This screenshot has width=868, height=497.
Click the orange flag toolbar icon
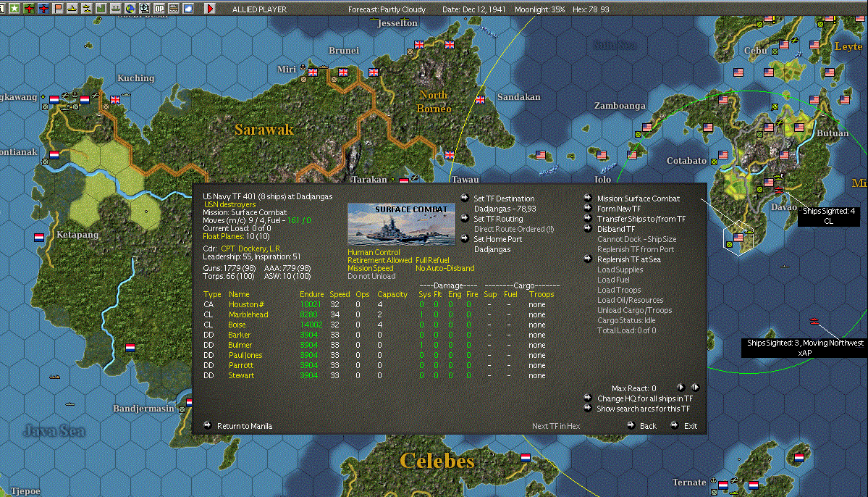(57, 9)
